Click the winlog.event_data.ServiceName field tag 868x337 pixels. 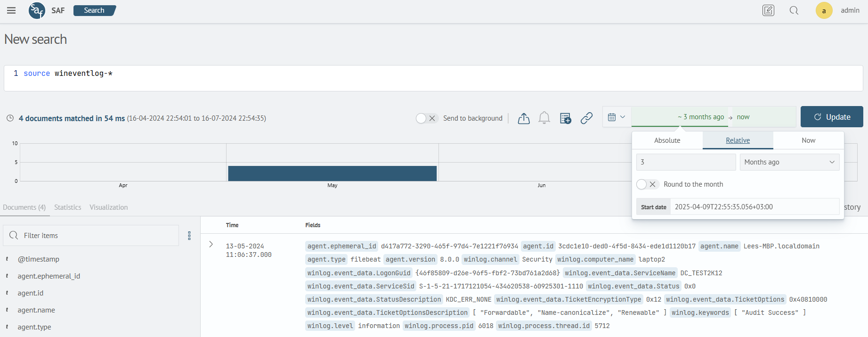tap(620, 273)
